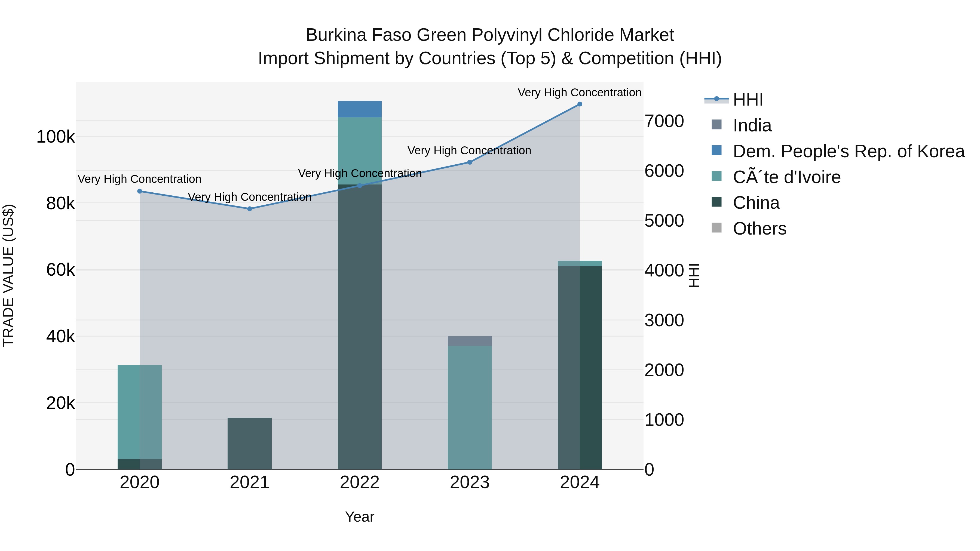Screen dimensions: 980x551
Task: Click the blue Korea segment in 2022 bar
Action: pyautogui.click(x=360, y=109)
